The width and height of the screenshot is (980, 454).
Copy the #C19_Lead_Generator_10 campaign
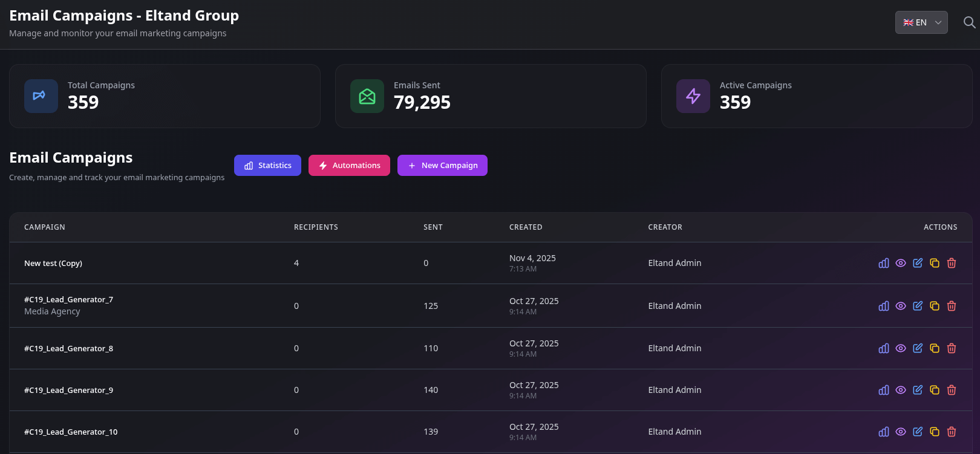click(x=935, y=432)
